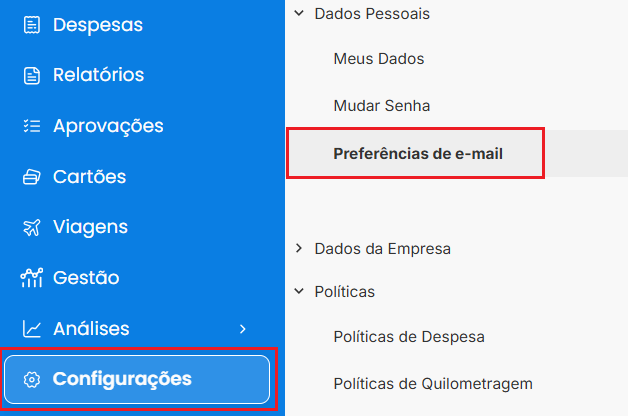Navigate to Relatórios in sidebar
Viewport: 628px width, 416px height.
pyautogui.click(x=98, y=75)
